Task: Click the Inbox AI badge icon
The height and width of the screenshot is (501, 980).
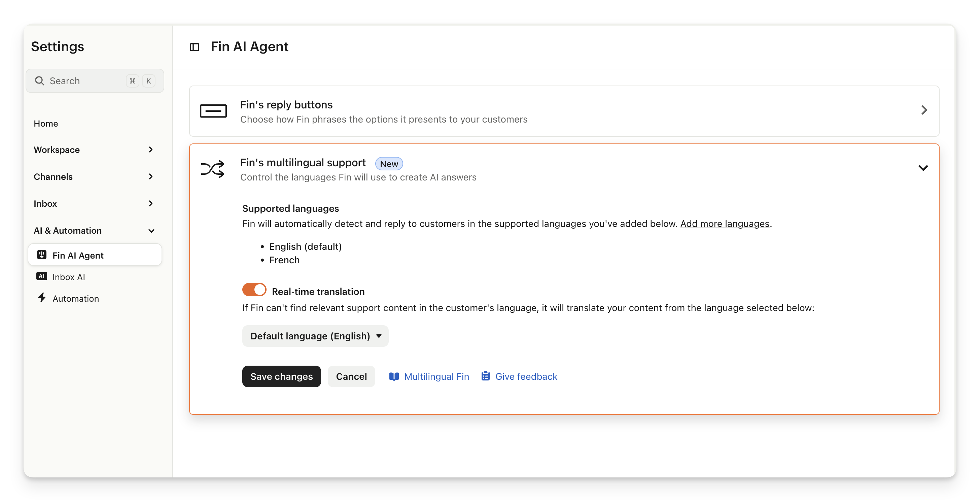Action: [x=41, y=276]
